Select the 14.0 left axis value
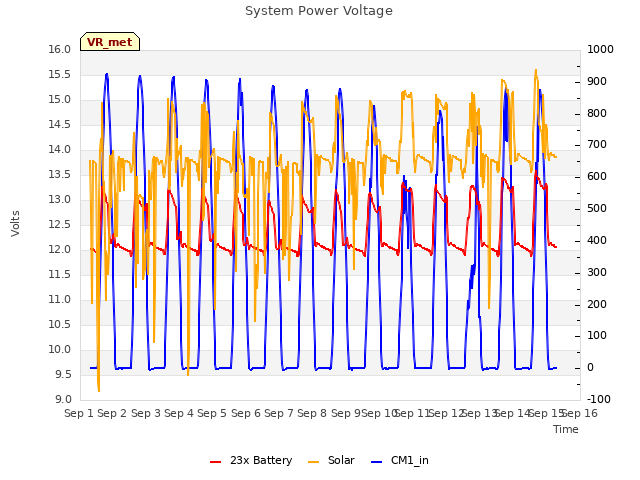The width and height of the screenshot is (640, 480). click(60, 149)
